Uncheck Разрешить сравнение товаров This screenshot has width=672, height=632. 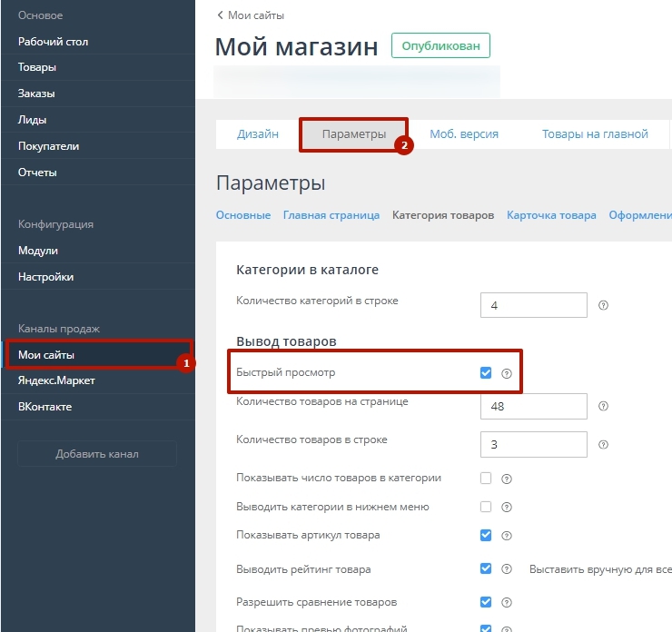coord(486,602)
